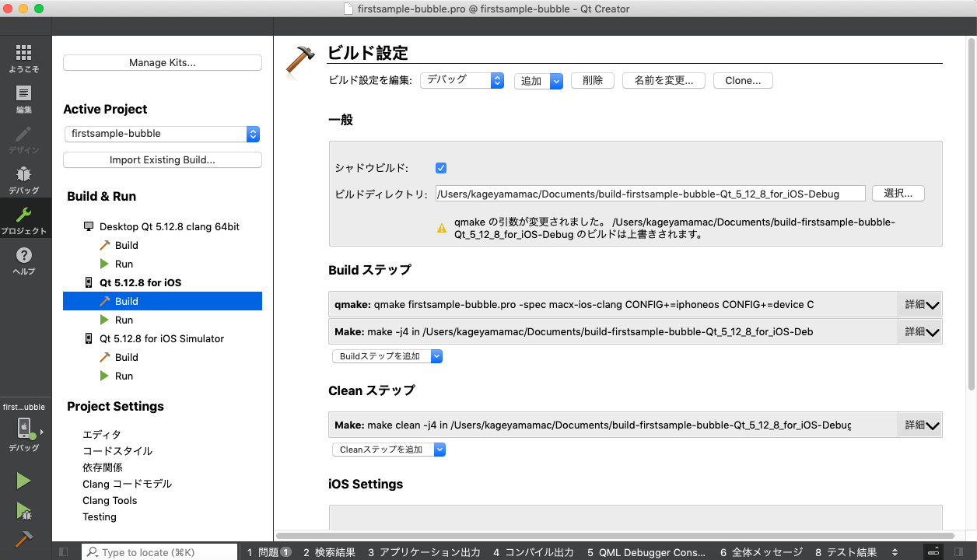Open Build under Desktop Qt kit
Viewport: 977px width, 560px height.
click(126, 245)
